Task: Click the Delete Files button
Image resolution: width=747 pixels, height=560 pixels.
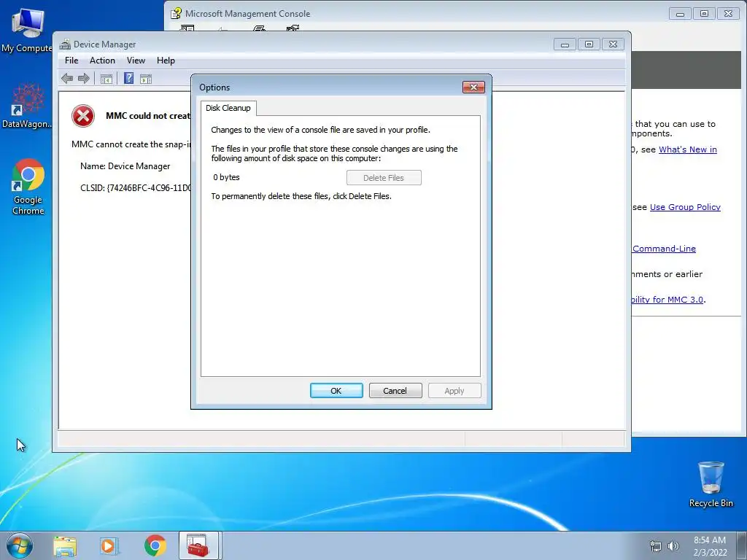Action: coord(384,178)
